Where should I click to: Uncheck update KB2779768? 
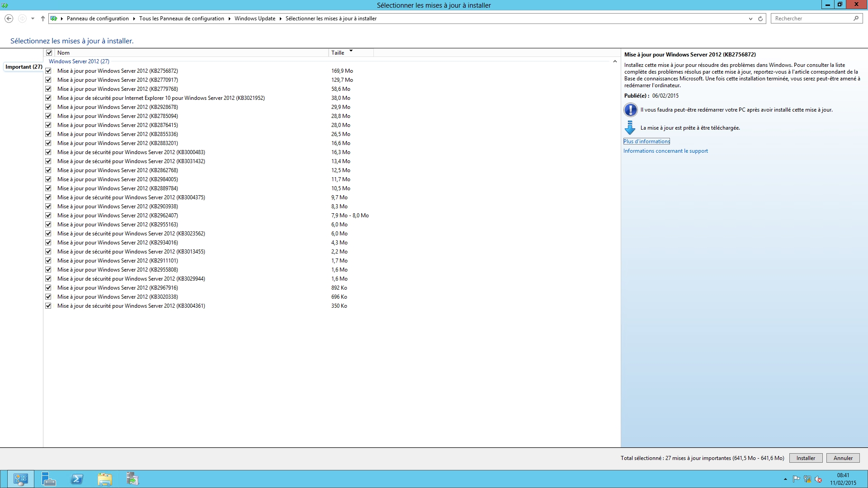[x=48, y=89]
